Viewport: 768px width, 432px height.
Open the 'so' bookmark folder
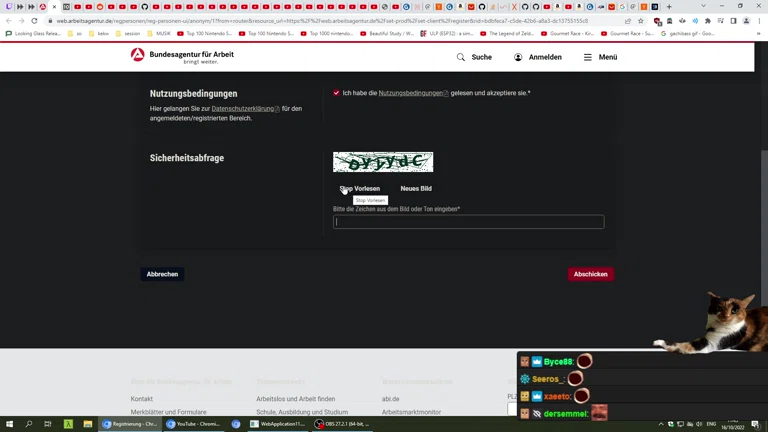pos(74,34)
